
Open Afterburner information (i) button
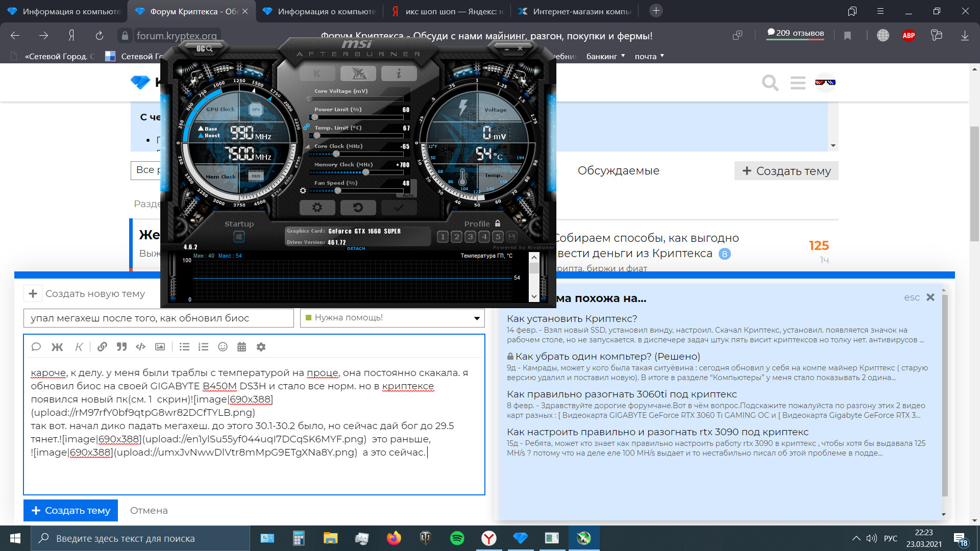pyautogui.click(x=399, y=73)
